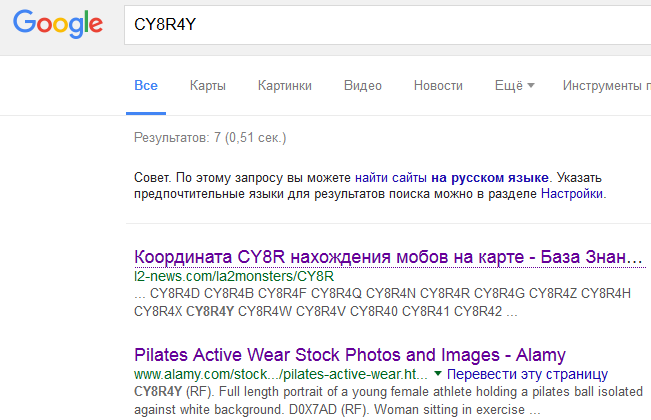Switch to the Карты tab
The width and height of the screenshot is (651, 420).
(208, 85)
